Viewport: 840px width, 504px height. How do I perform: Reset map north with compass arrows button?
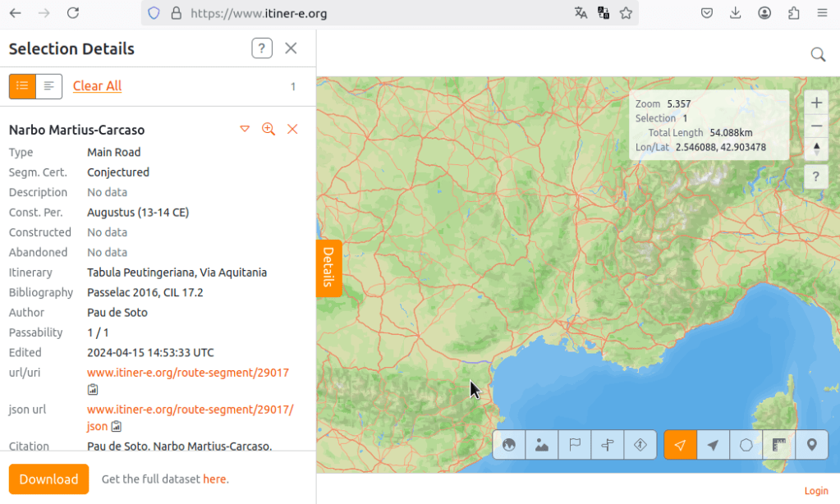[816, 149]
